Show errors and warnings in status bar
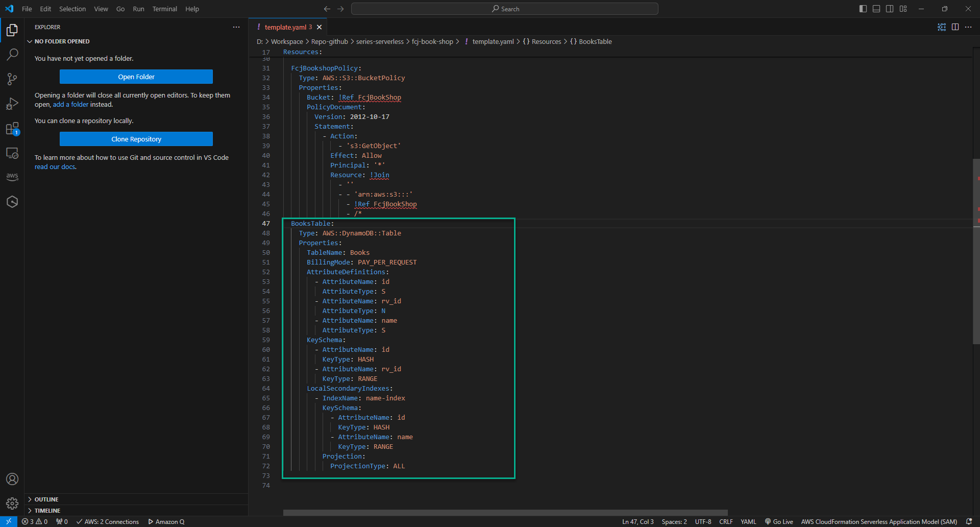 click(x=35, y=521)
